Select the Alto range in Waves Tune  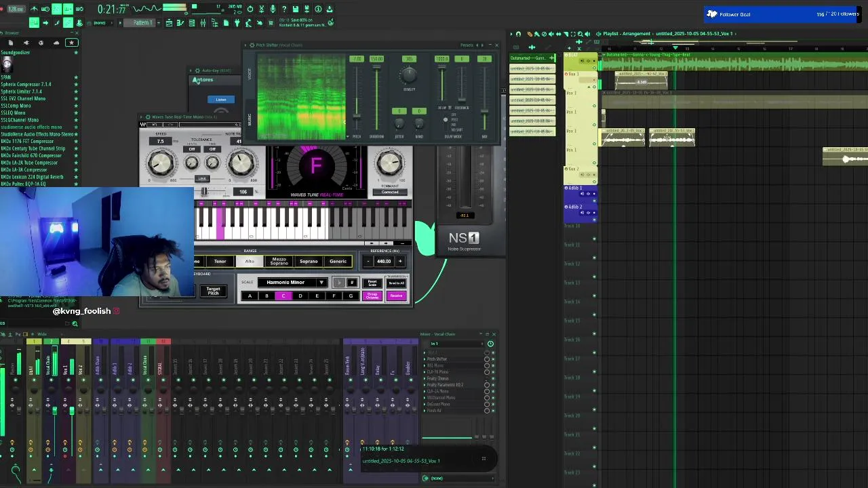point(250,261)
